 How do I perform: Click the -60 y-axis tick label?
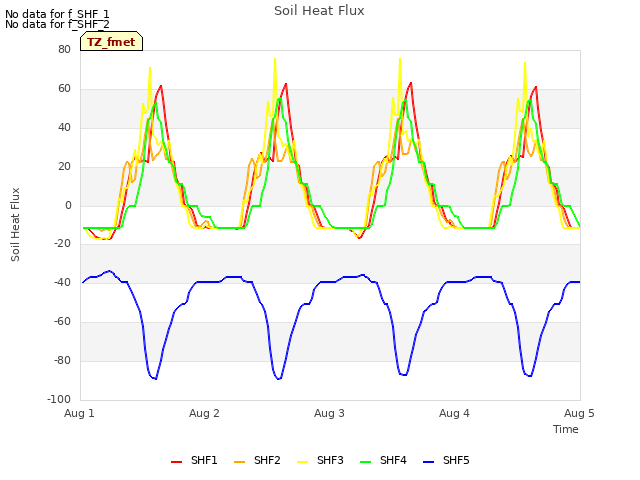(x=62, y=322)
